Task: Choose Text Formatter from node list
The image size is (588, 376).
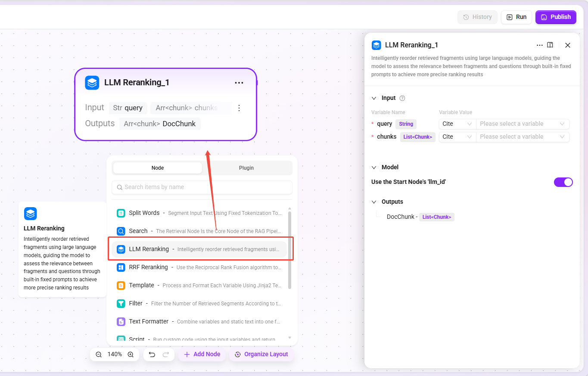Action: pyautogui.click(x=199, y=321)
